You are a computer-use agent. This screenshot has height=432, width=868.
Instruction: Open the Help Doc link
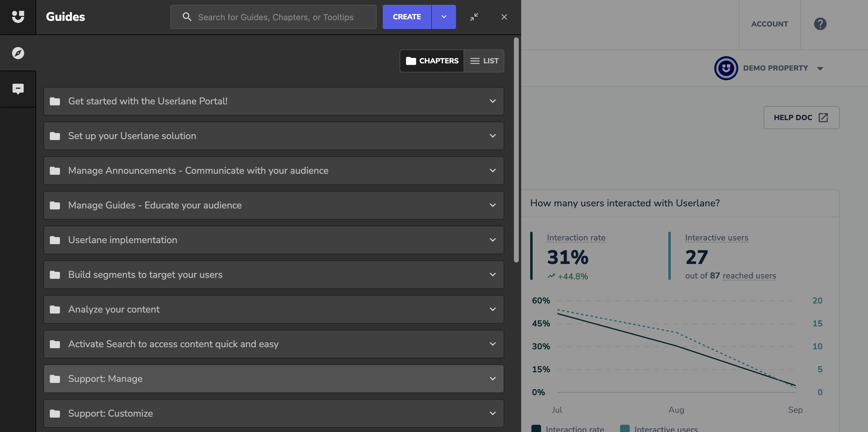pos(801,118)
